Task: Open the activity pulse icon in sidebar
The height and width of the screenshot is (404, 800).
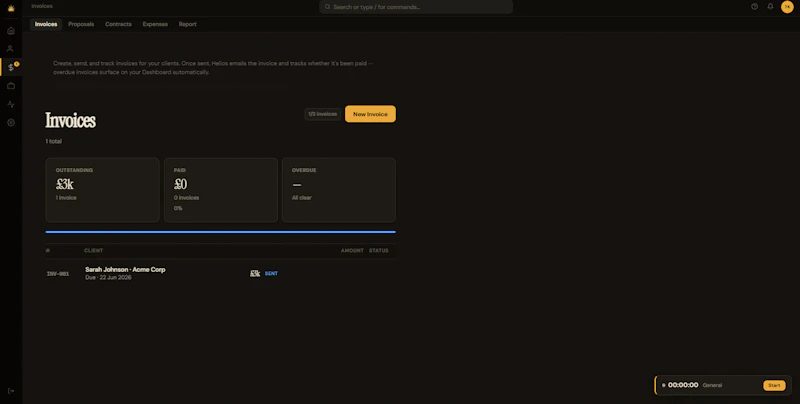Action: (11, 104)
